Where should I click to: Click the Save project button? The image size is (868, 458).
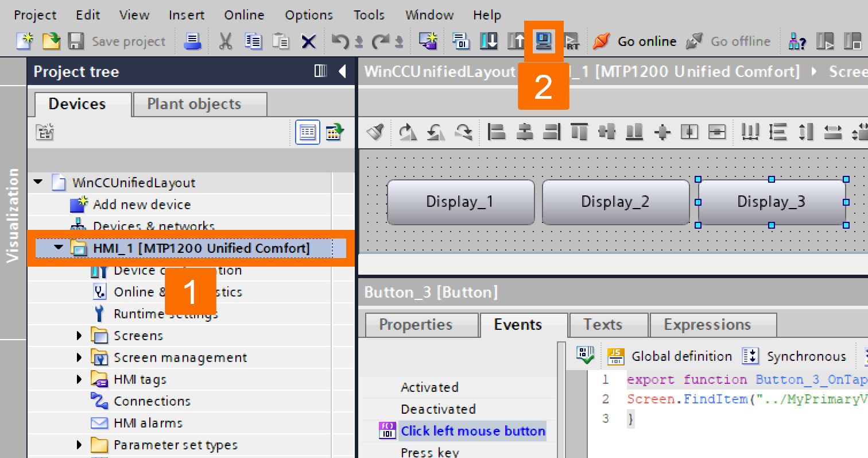pos(117,41)
